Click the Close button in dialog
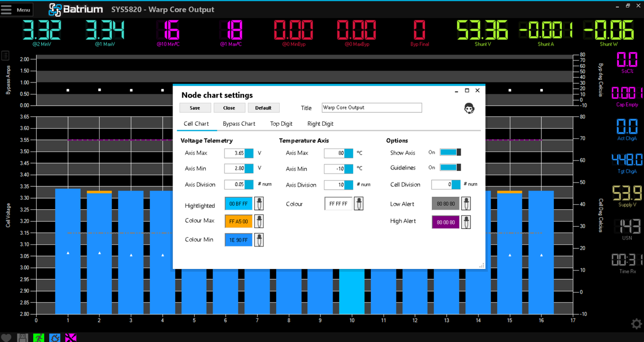This screenshot has width=644, height=342. pos(229,108)
